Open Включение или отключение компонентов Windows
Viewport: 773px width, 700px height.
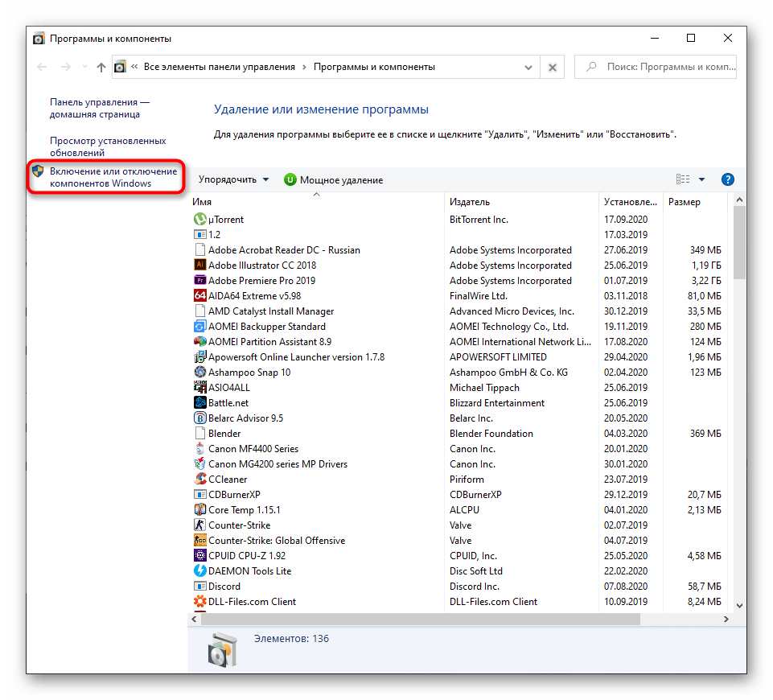113,177
